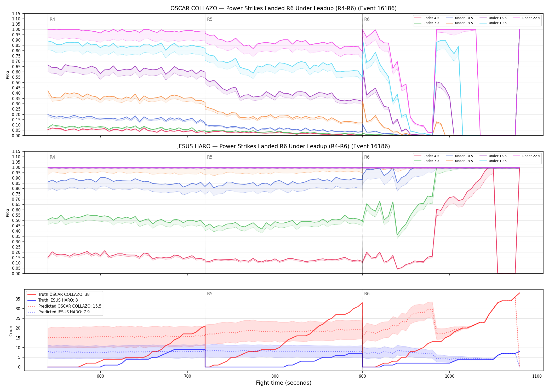This screenshot has width=549, height=392.
Task: Click the R5 round marker in Haro chart
Action: tap(210, 157)
